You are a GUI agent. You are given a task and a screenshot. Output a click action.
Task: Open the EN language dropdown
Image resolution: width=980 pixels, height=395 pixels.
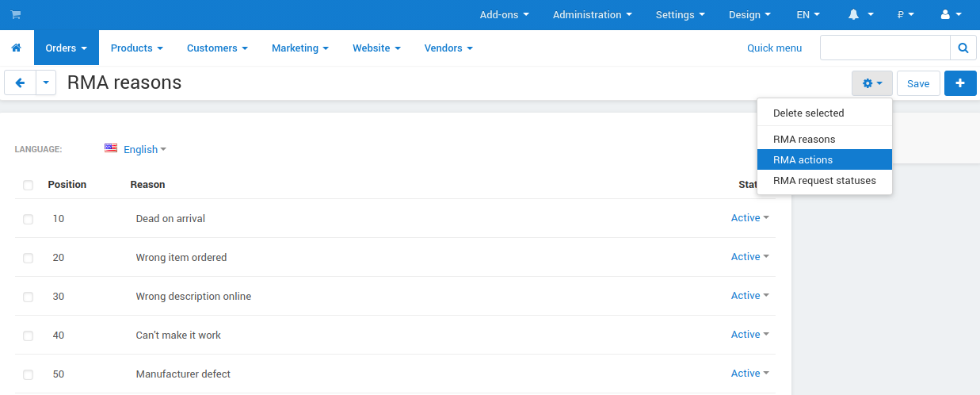808,14
